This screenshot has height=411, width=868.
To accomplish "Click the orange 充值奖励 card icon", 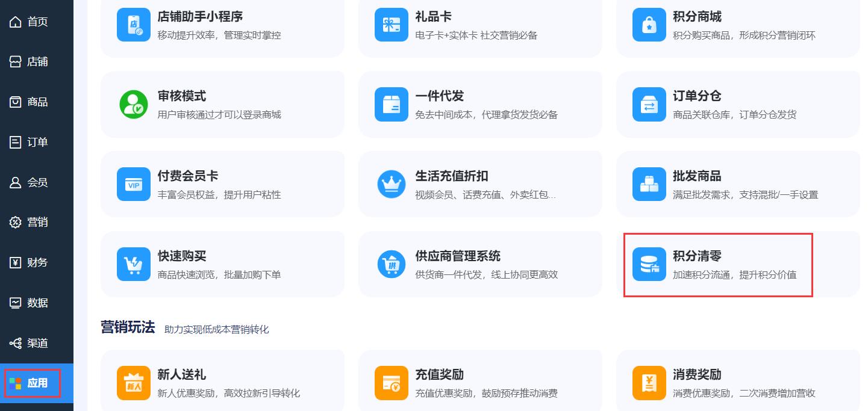I will [x=392, y=383].
